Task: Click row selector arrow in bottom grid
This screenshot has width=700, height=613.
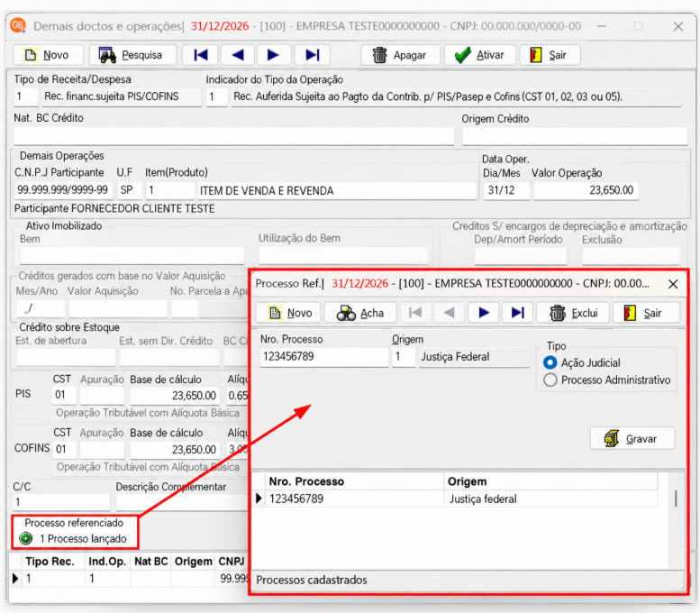Action: [15, 579]
